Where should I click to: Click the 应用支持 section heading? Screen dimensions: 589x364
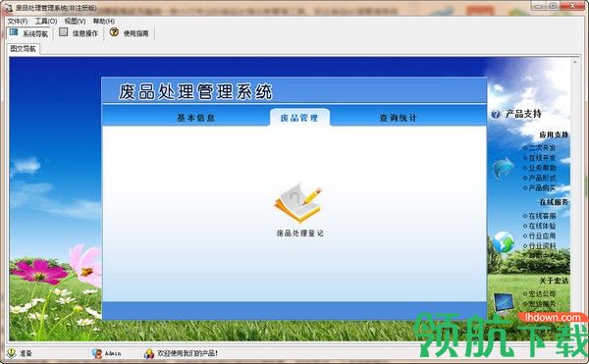tap(554, 134)
